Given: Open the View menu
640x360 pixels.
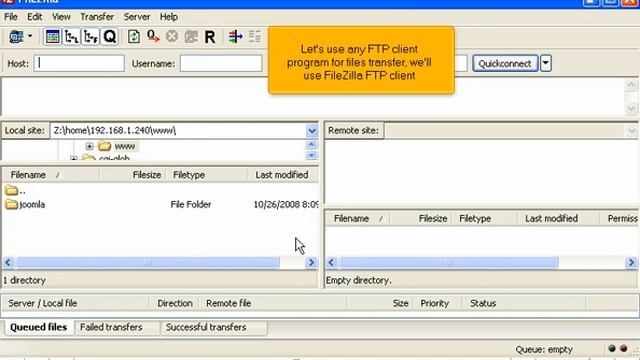Looking at the screenshot, I should pyautogui.click(x=61, y=17).
